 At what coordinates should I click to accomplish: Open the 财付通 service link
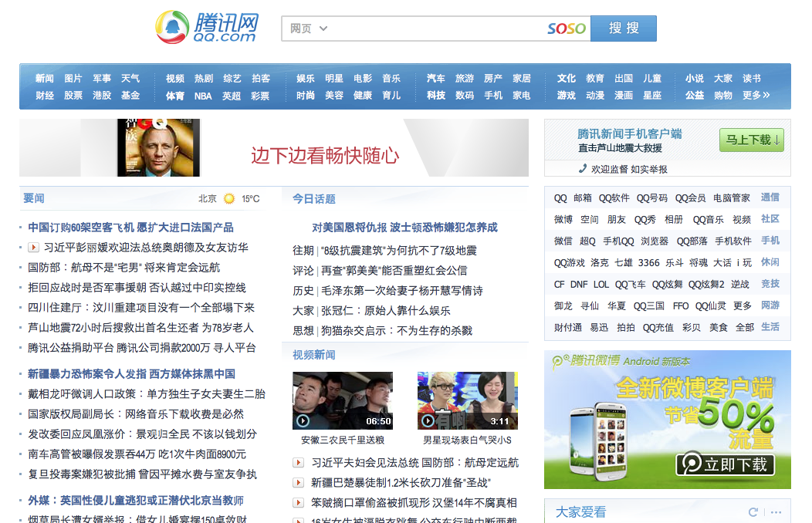point(567,328)
